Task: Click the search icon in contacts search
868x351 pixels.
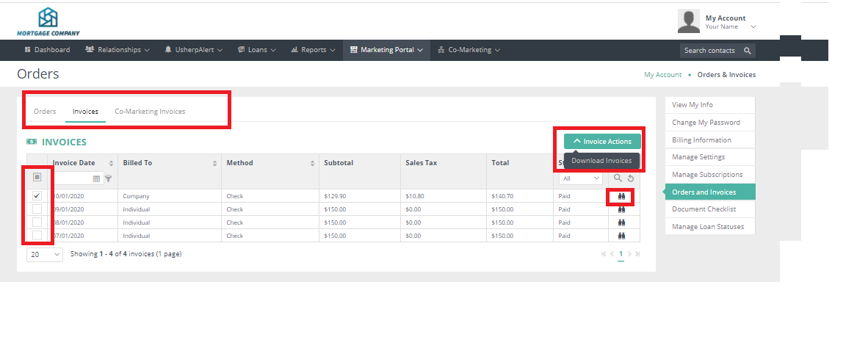Action: (x=747, y=51)
